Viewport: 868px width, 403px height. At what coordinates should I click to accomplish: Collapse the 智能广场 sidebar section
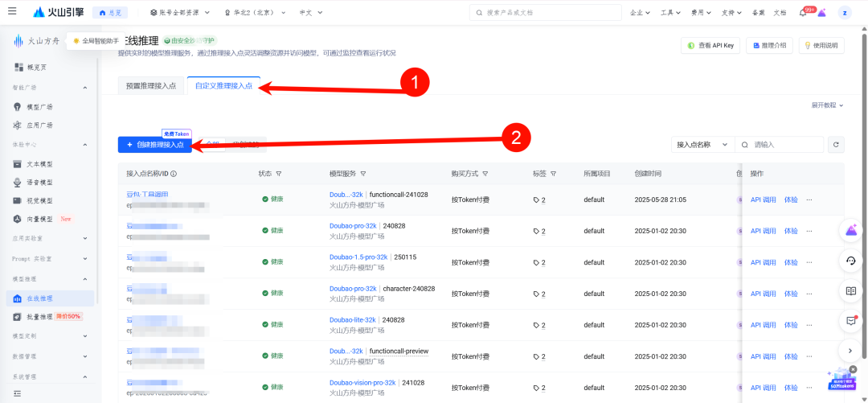[85, 88]
